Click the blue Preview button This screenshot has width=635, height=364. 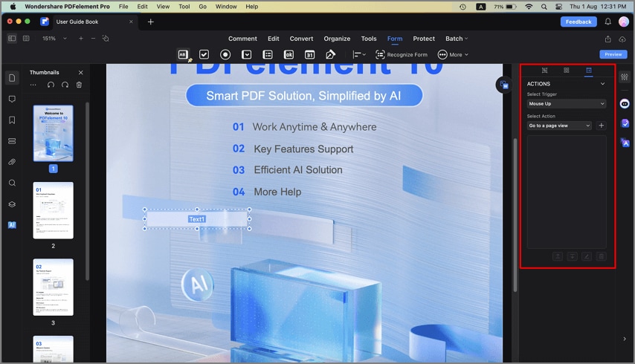(613, 54)
